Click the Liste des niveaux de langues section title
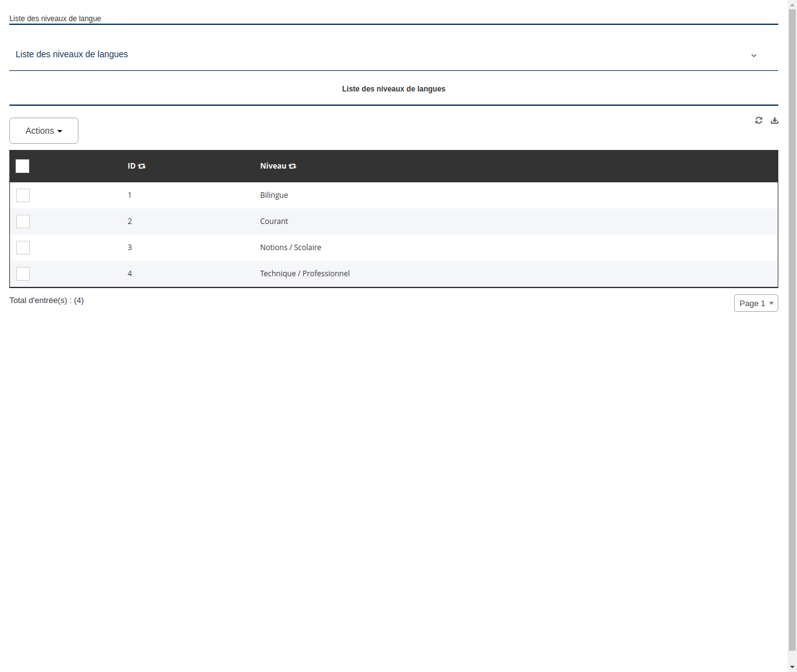This screenshot has width=797, height=672. click(394, 89)
